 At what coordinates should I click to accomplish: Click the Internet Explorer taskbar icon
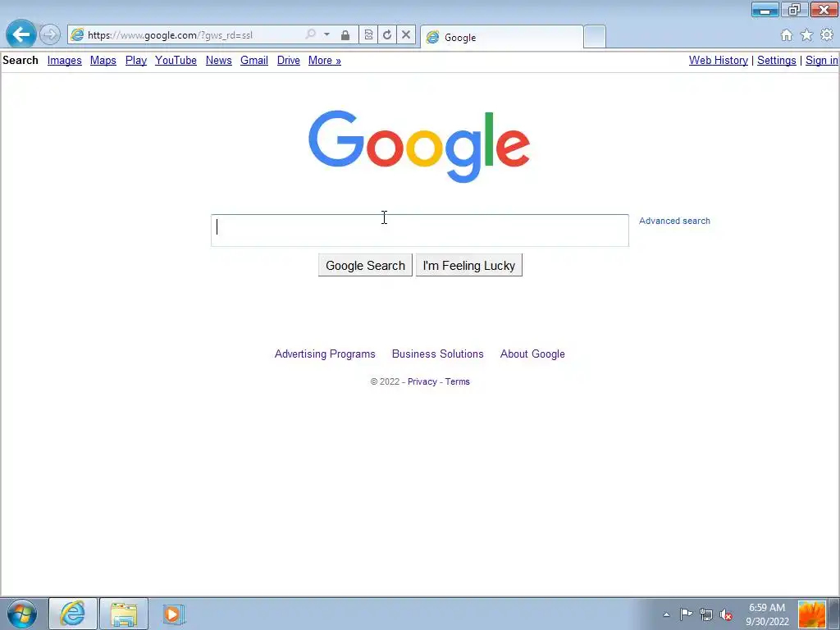pos(73,614)
